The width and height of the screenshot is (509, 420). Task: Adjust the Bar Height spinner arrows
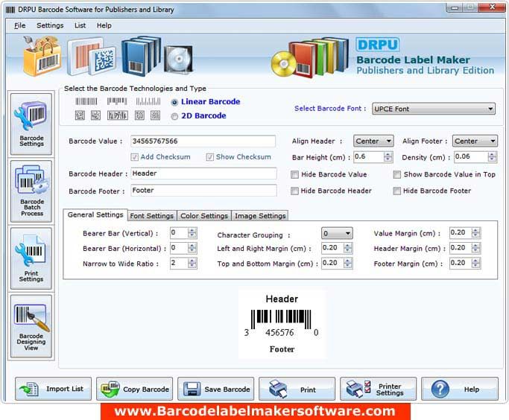(x=388, y=157)
